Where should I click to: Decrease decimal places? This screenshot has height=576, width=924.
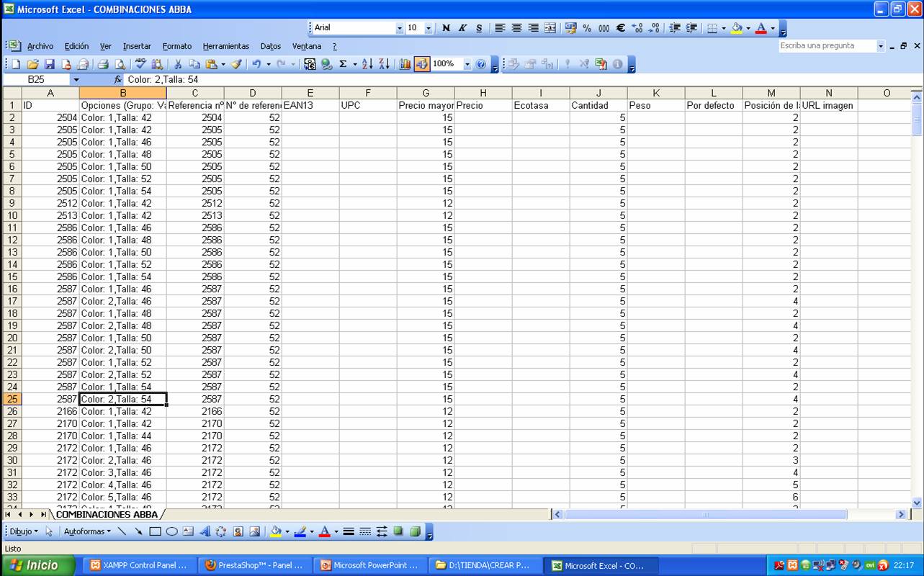654,28
